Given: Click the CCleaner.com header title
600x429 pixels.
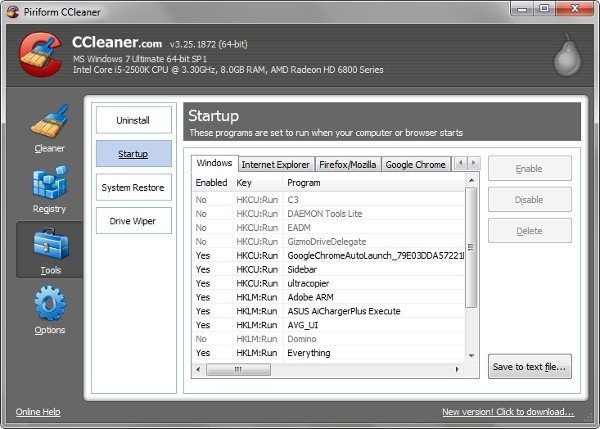Looking at the screenshot, I should (117, 42).
